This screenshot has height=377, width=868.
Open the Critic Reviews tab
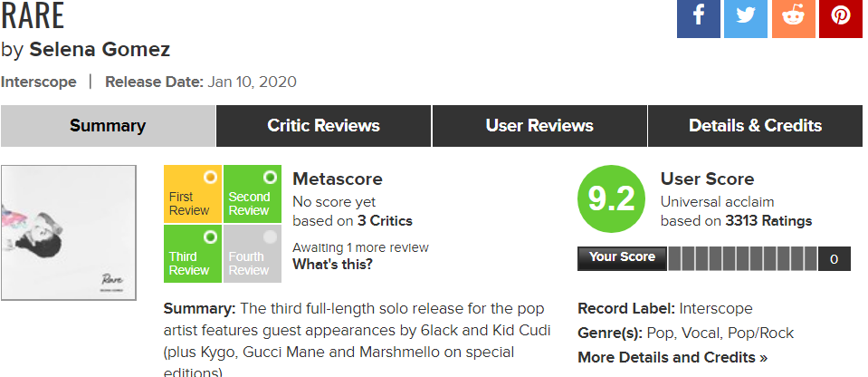323,126
